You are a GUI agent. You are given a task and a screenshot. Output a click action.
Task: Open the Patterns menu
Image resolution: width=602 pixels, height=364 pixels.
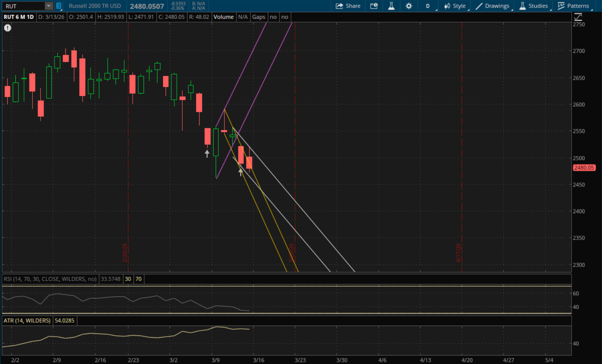574,6
